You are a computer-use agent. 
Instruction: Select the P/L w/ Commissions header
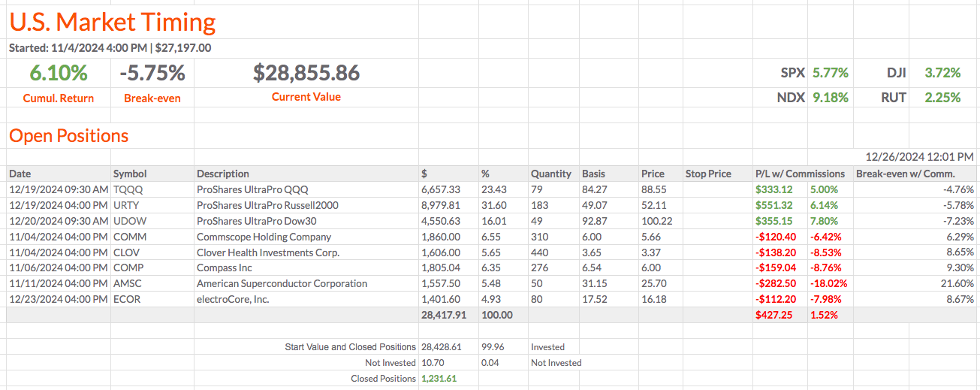click(x=801, y=174)
